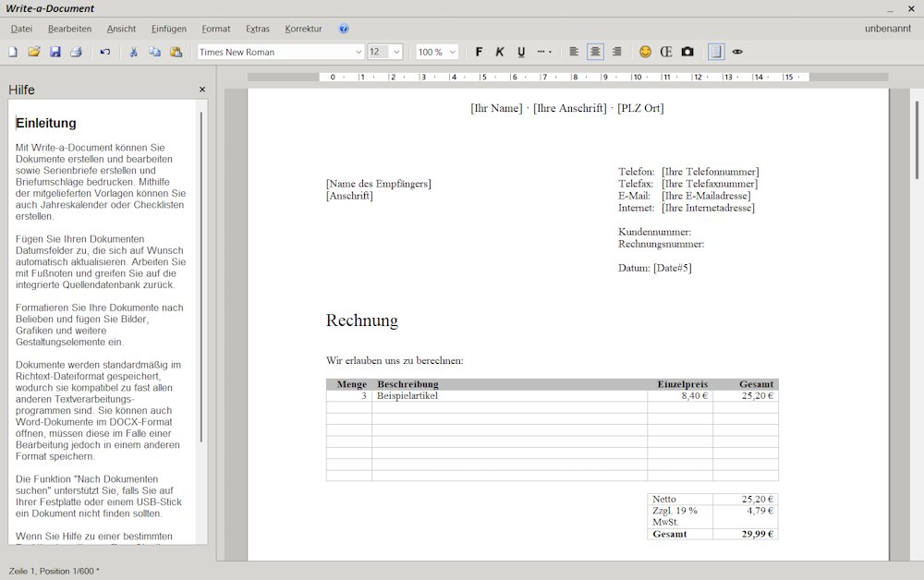Undo the last action
The height and width of the screenshot is (580, 924).
[x=103, y=52]
